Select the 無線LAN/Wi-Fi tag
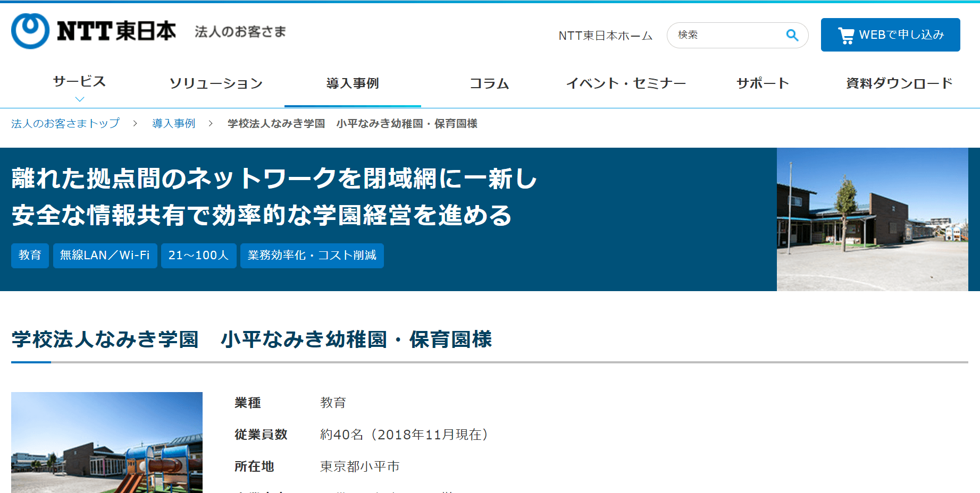This screenshot has width=980, height=493. (x=105, y=256)
